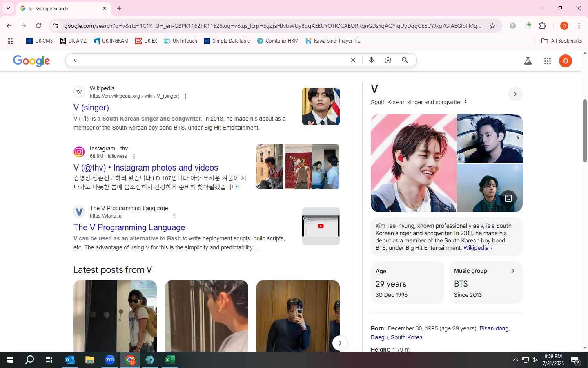Search by image with Google Lens
Screen dimensions: 588x368
(x=388, y=60)
